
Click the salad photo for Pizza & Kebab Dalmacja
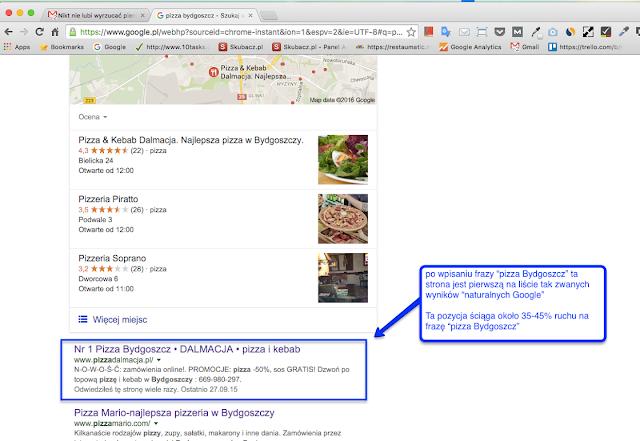coord(343,160)
